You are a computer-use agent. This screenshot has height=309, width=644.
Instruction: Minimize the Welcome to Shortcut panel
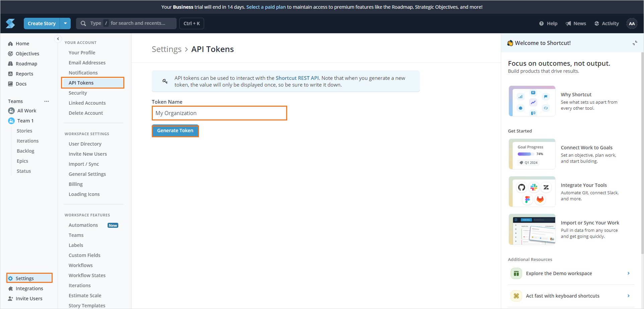[x=635, y=43]
